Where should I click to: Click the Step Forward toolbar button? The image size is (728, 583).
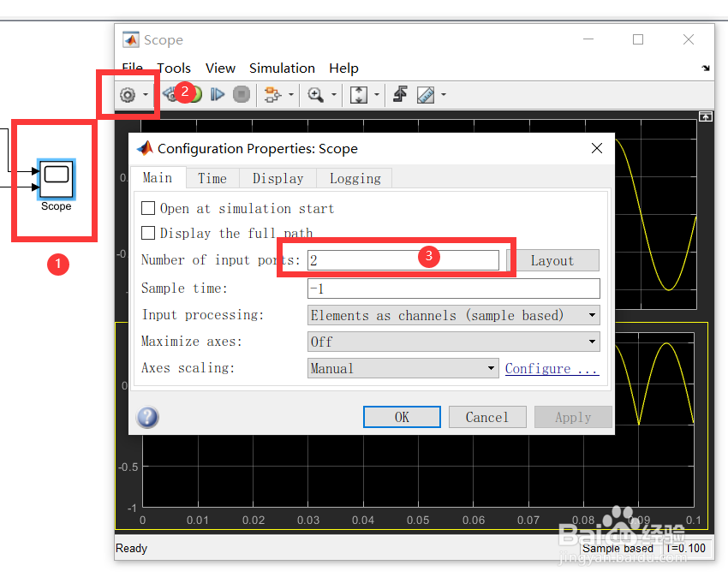click(x=218, y=95)
